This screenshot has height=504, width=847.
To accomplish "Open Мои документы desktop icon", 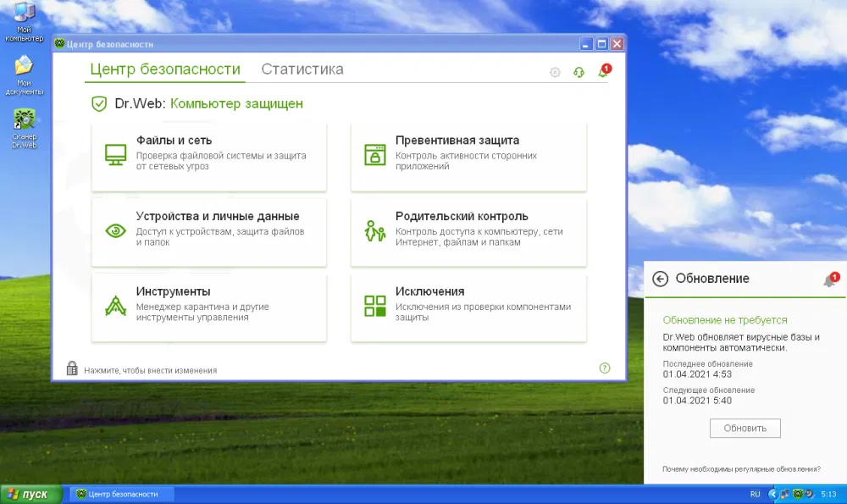I will pos(24,75).
